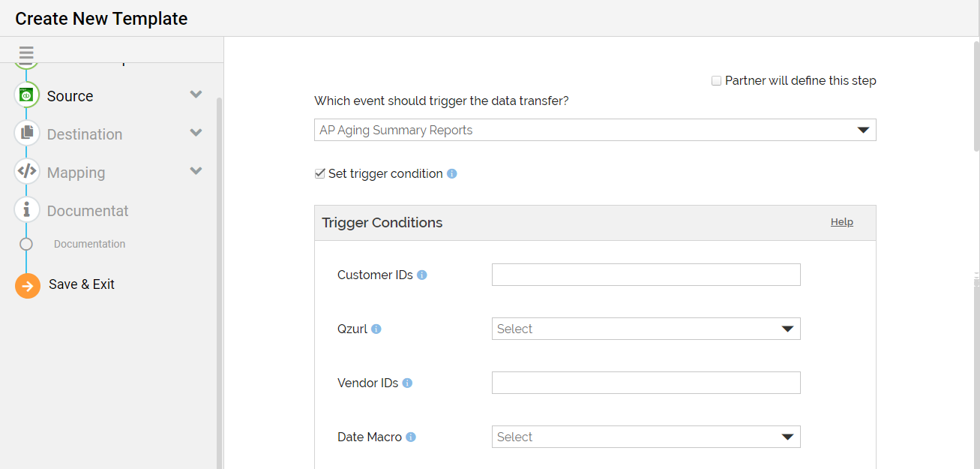
Task: Click the main page vertical scrollbar
Action: point(976,96)
